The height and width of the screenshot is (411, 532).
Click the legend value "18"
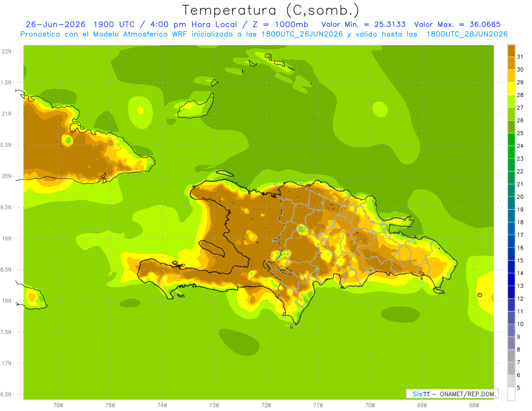[520, 222]
